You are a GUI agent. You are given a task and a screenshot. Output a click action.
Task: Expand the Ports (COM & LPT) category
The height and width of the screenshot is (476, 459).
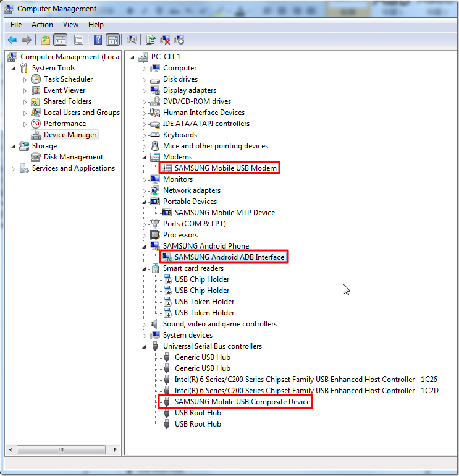[144, 224]
